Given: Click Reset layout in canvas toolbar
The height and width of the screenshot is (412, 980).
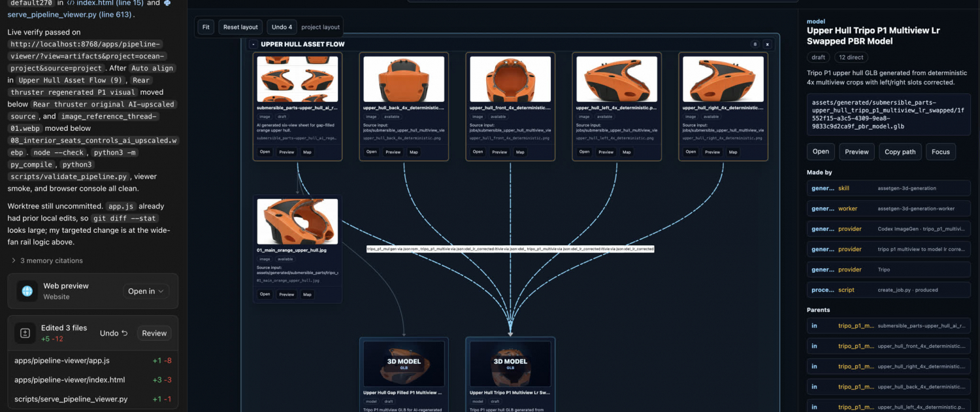Looking at the screenshot, I should coord(240,27).
